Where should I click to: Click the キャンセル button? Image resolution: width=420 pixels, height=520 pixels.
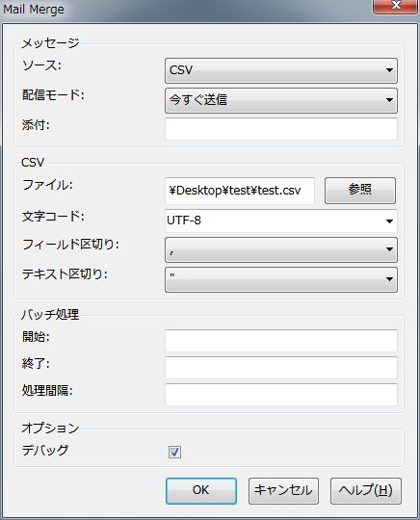(x=283, y=491)
